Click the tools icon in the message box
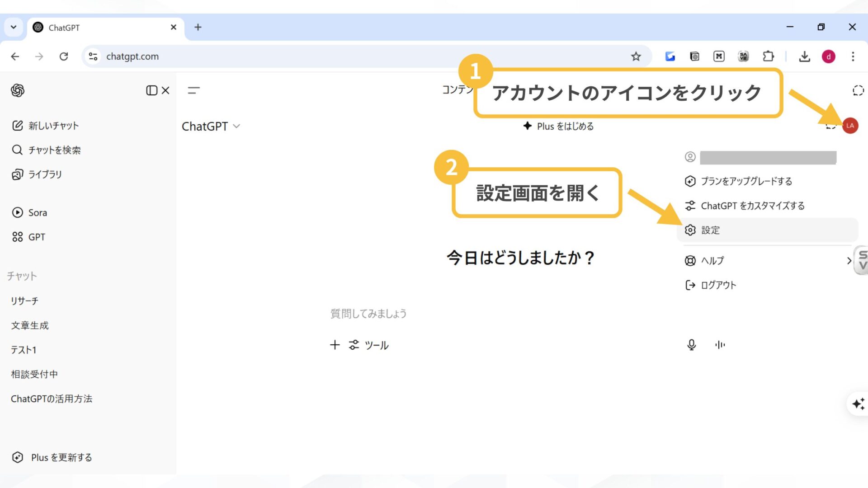The height and width of the screenshot is (488, 868). [x=354, y=345]
